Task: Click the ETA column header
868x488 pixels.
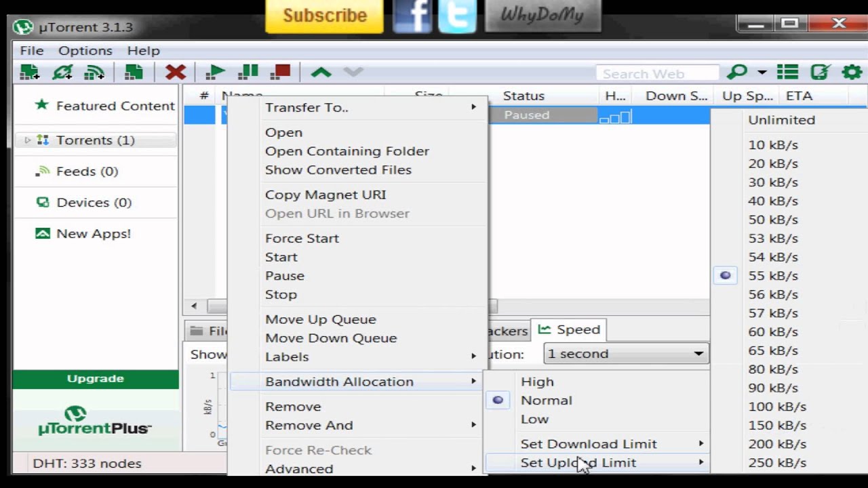Action: click(800, 96)
